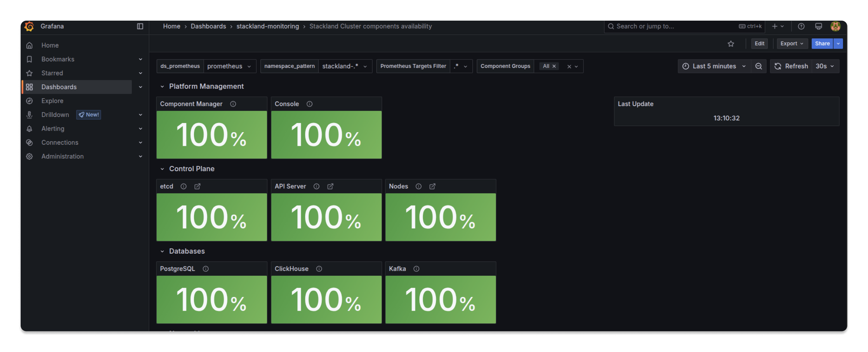Show Component Manager panel info
This screenshot has width=868, height=352.
[x=233, y=104]
